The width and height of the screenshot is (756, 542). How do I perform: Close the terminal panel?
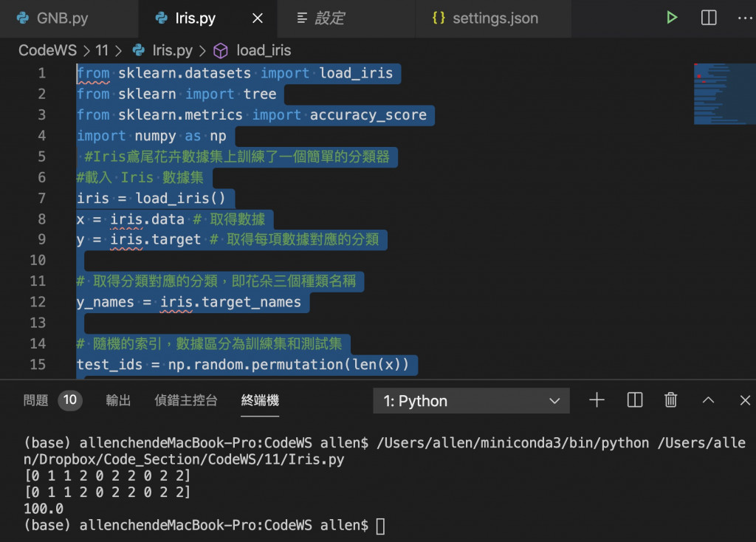[745, 400]
